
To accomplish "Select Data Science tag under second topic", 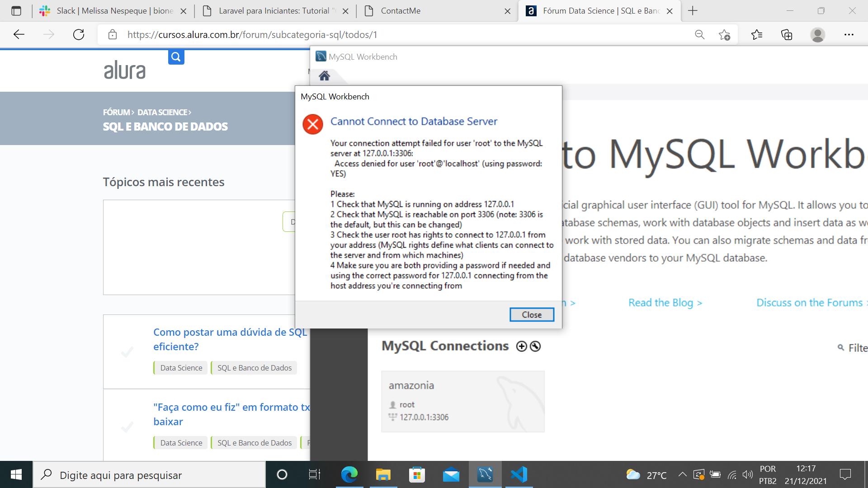I will [x=181, y=443].
